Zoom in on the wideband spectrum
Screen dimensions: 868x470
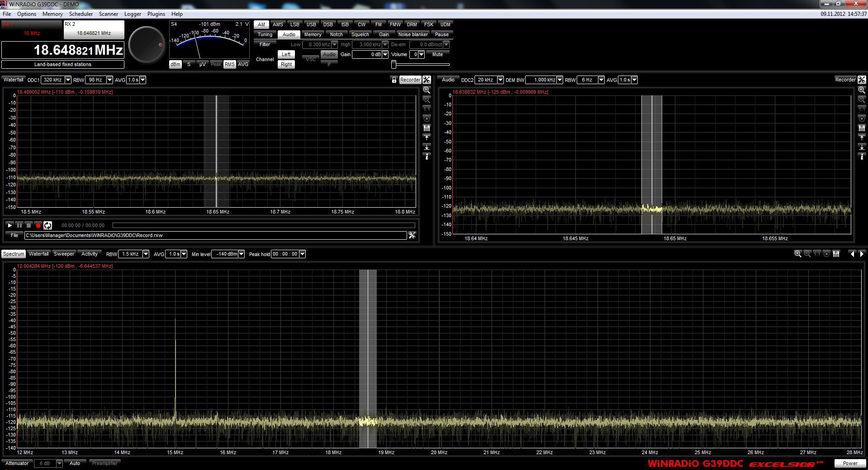tap(798, 254)
